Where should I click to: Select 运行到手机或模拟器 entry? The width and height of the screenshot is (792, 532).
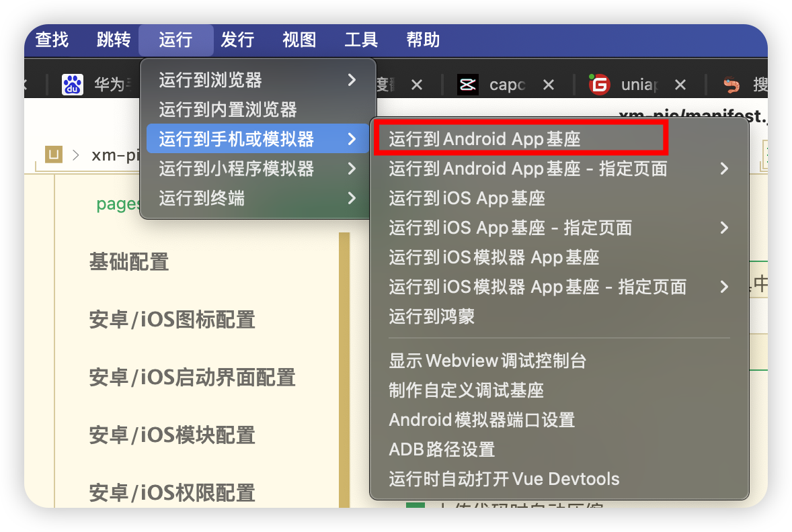coord(258,139)
